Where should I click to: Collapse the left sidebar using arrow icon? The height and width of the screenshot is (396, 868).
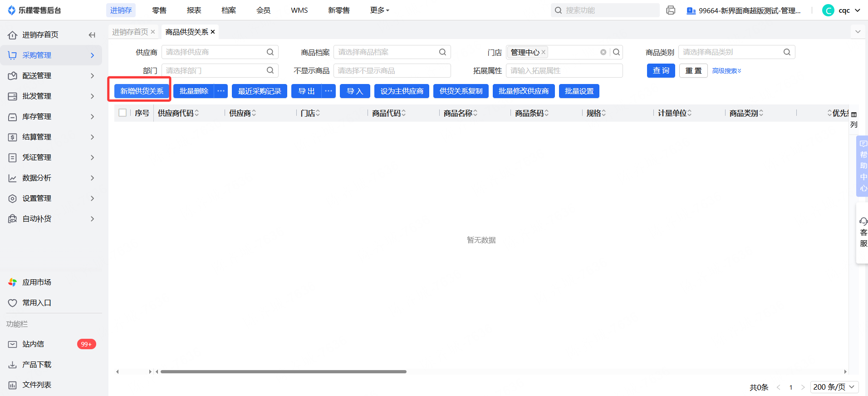click(x=92, y=35)
